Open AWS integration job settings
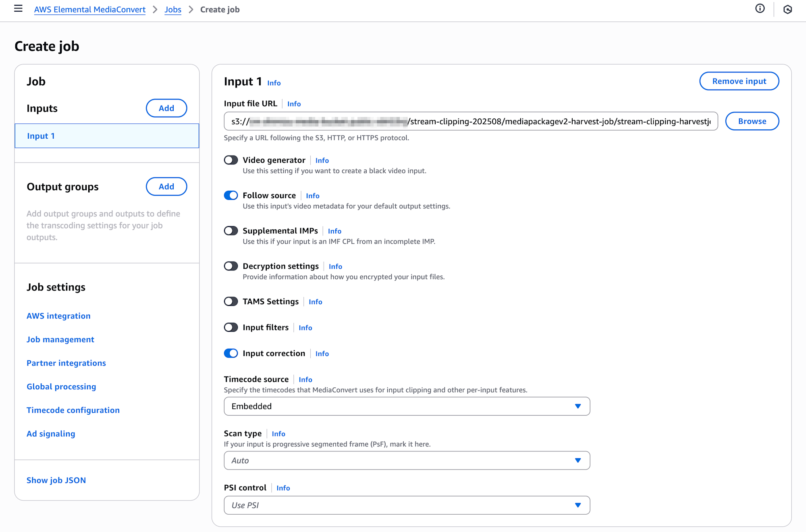The height and width of the screenshot is (532, 806). 58,316
